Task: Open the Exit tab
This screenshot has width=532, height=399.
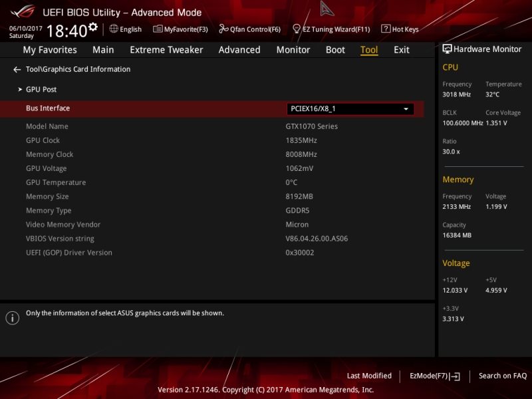Action: point(402,50)
